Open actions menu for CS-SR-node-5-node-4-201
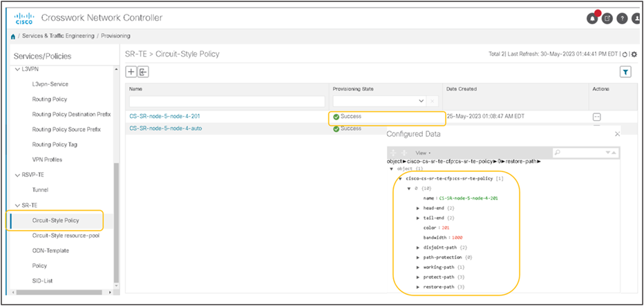644x306 pixels. point(597,117)
